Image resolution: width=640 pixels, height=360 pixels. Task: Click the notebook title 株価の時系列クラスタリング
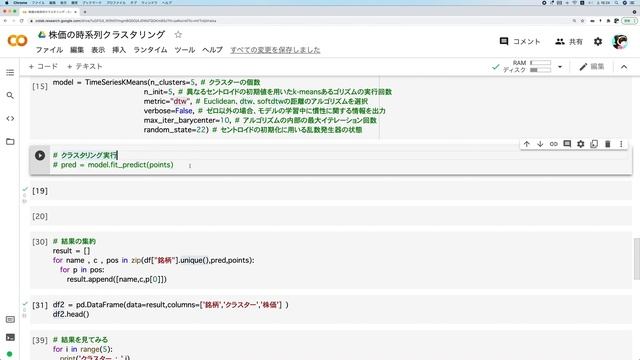[x=107, y=35]
